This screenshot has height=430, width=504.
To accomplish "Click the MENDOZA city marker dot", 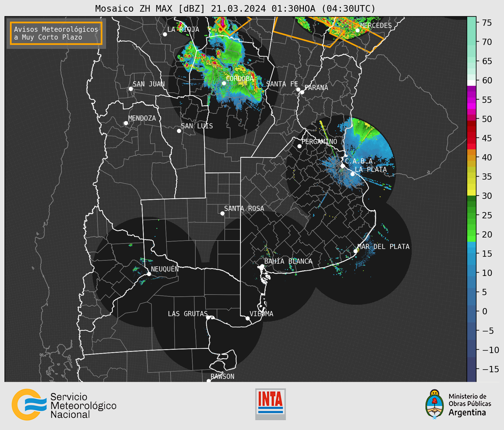I will tap(126, 123).
